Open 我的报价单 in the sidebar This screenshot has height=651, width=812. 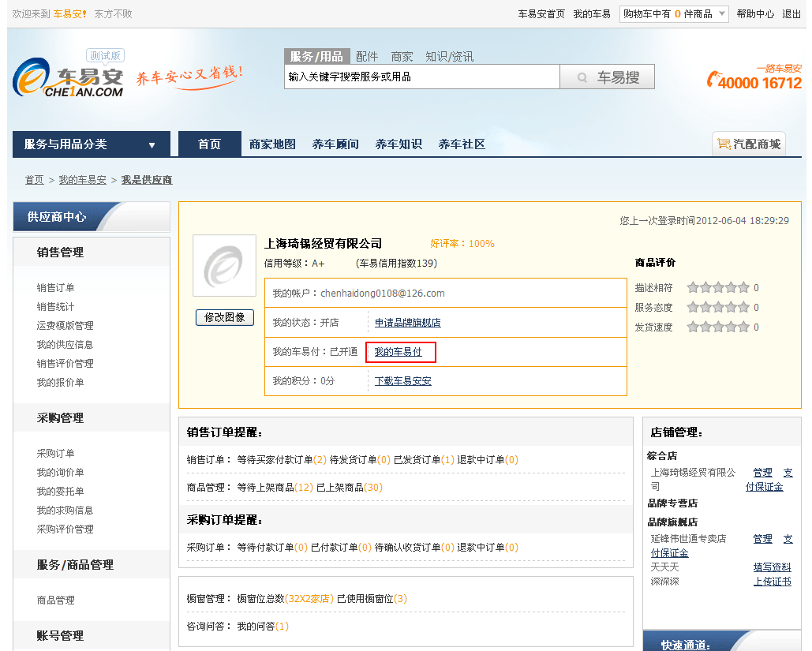[x=60, y=382]
